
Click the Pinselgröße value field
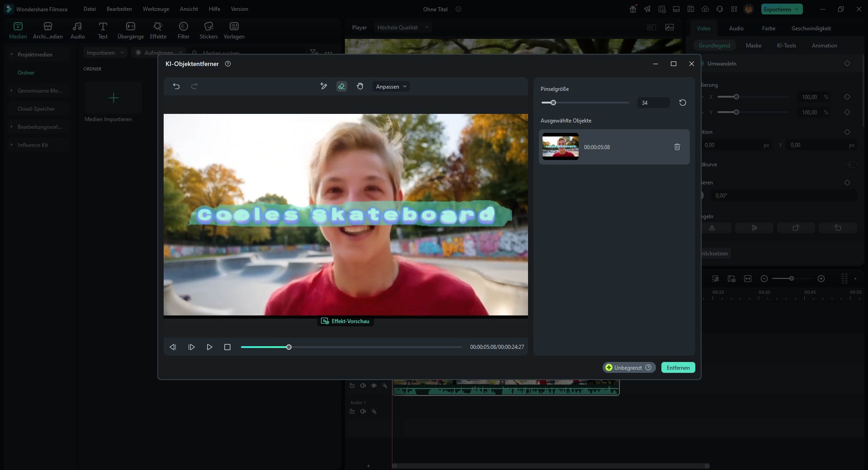tap(653, 103)
